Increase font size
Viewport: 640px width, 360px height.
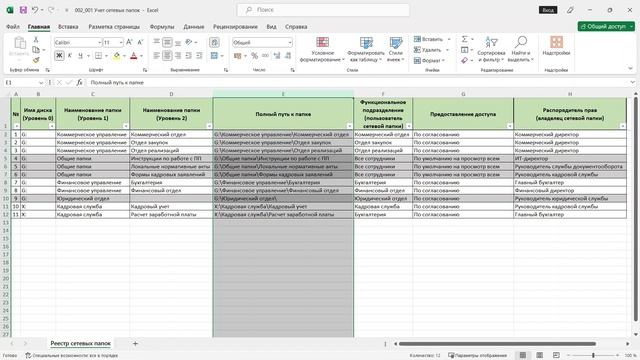(129, 42)
